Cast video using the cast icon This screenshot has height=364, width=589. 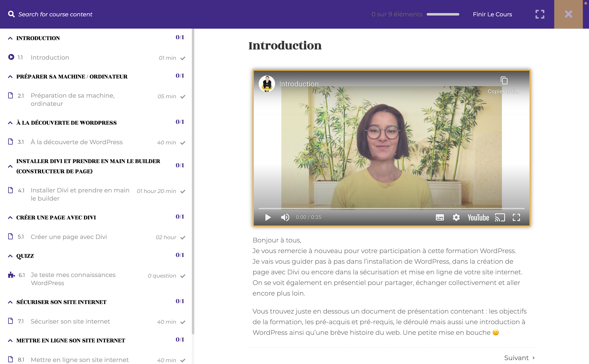tap(500, 217)
